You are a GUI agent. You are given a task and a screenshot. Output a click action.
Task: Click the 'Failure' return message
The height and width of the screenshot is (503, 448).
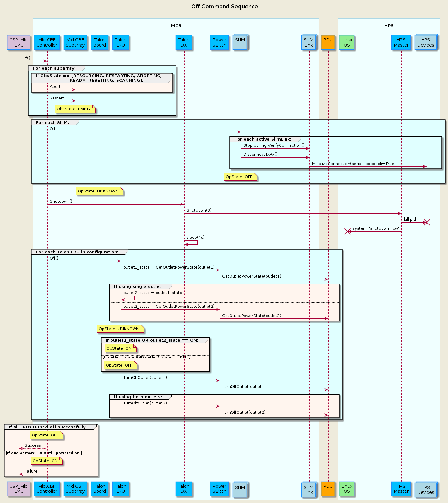click(31, 471)
